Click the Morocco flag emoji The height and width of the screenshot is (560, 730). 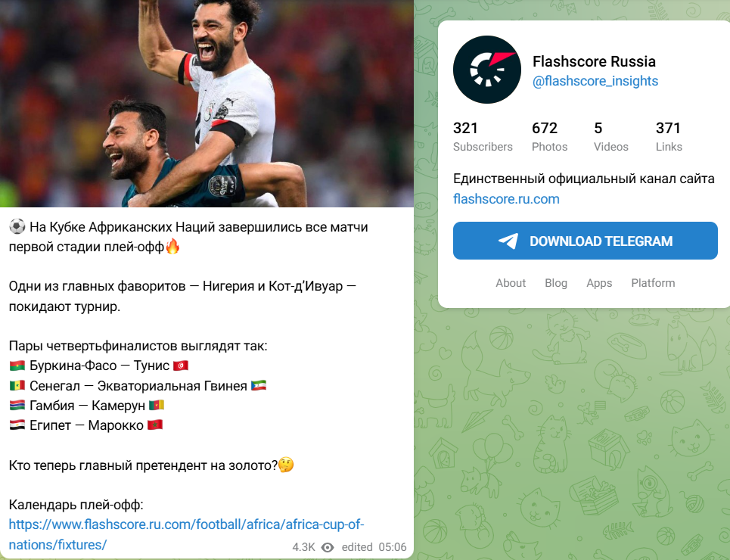click(155, 425)
